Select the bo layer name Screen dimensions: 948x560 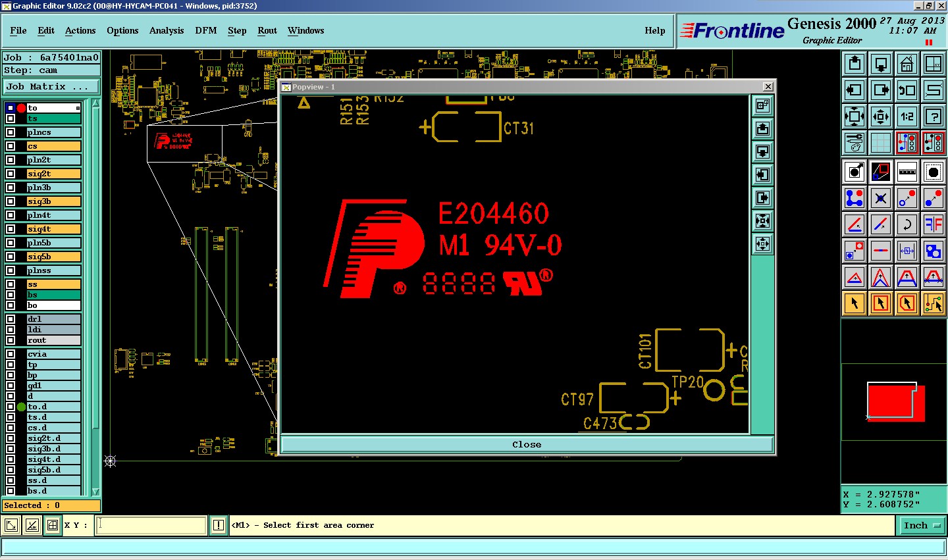click(53, 305)
